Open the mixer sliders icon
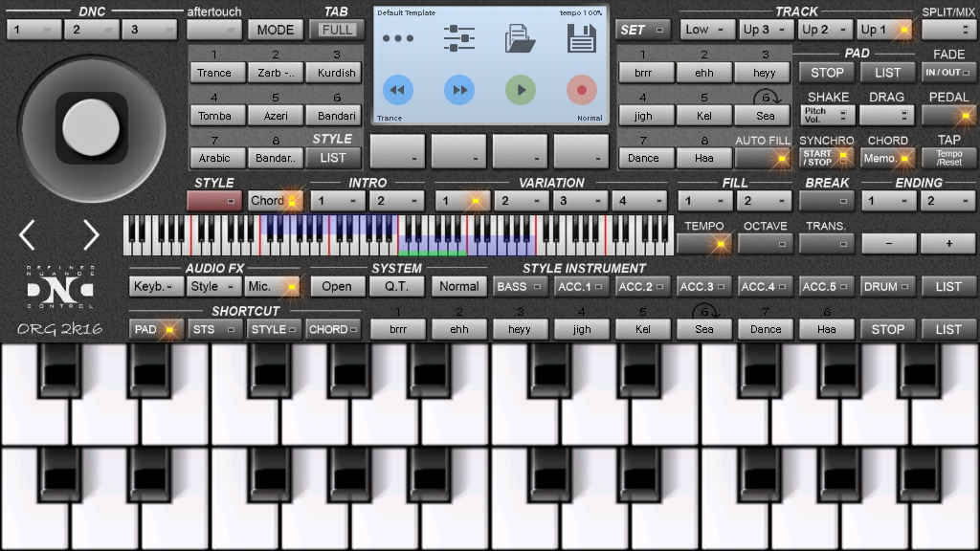This screenshot has width=980, height=551. 458,38
